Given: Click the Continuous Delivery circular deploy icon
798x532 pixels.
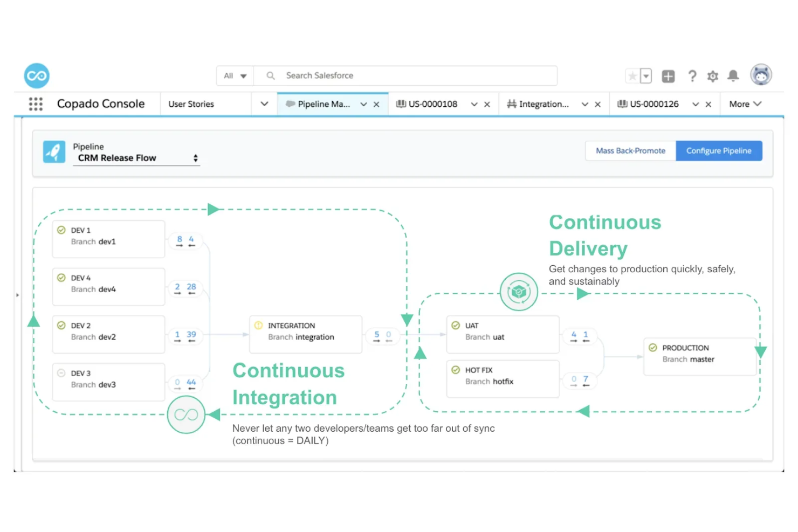Looking at the screenshot, I should pos(519,292).
